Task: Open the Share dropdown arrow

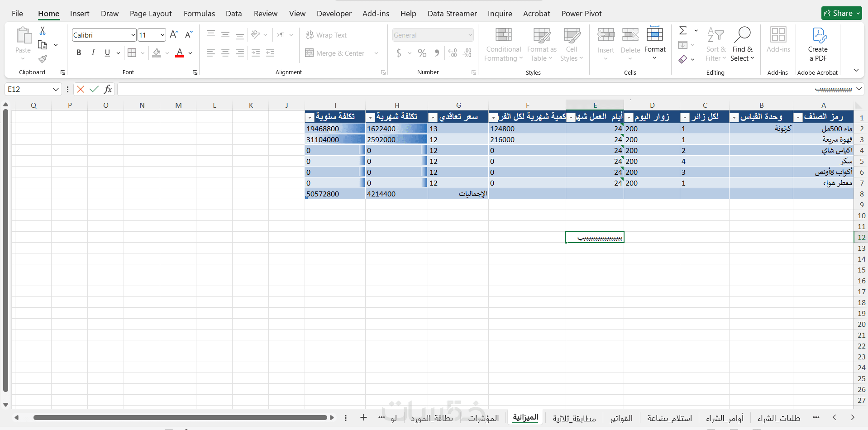Action: [858, 14]
